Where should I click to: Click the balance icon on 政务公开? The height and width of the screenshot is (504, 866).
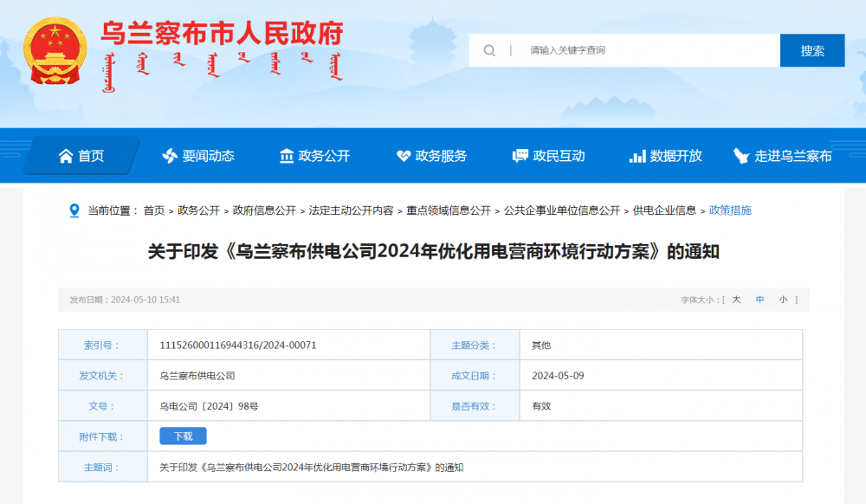pyautogui.click(x=286, y=156)
